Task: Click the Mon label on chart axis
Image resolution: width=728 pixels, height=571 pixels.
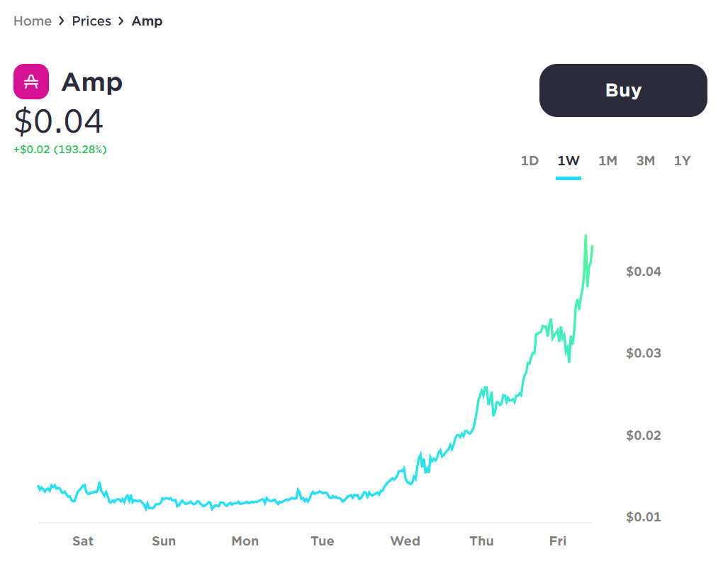Action: tap(245, 540)
